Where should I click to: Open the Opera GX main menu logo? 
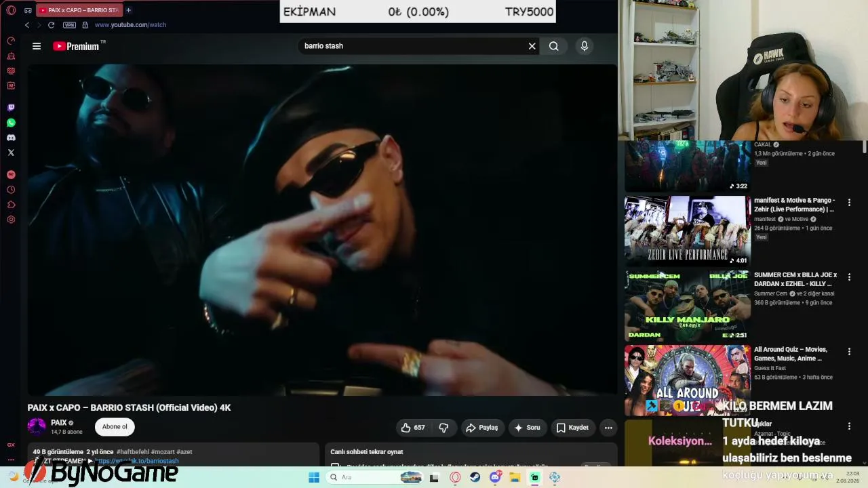[x=11, y=10]
